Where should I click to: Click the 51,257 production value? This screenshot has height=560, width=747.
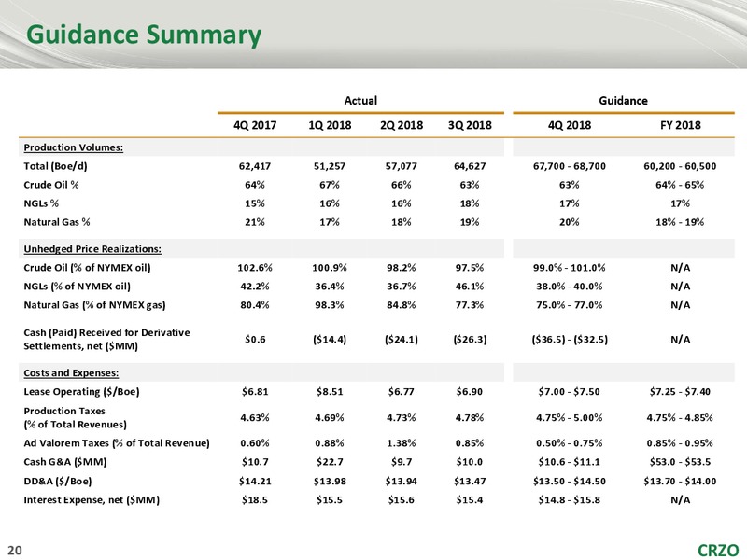[x=330, y=166]
